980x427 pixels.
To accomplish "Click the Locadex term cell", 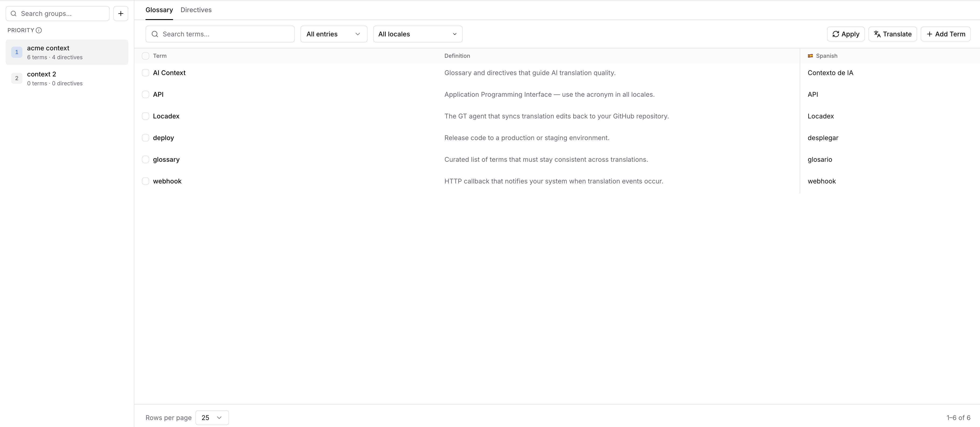I will point(166,116).
